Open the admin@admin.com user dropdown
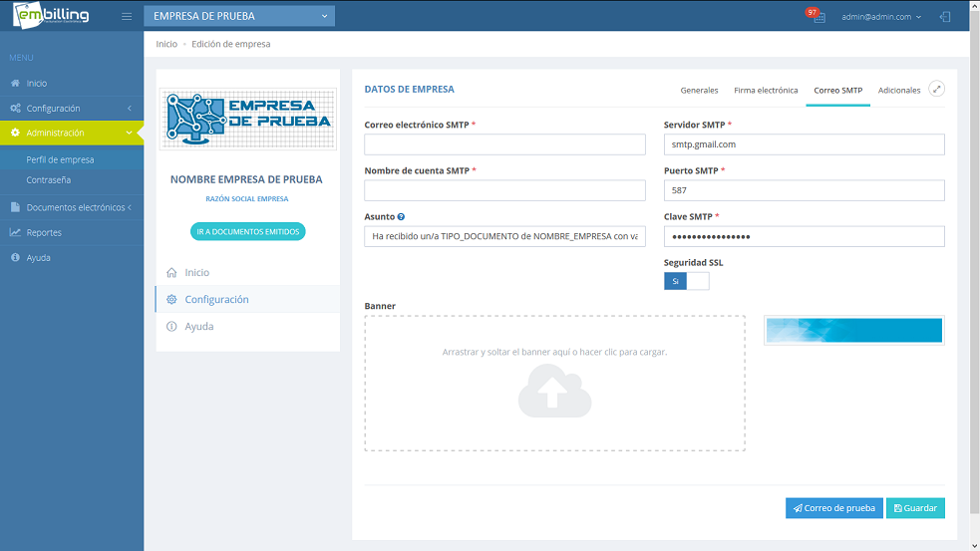The width and height of the screenshot is (980, 551). pos(881,17)
